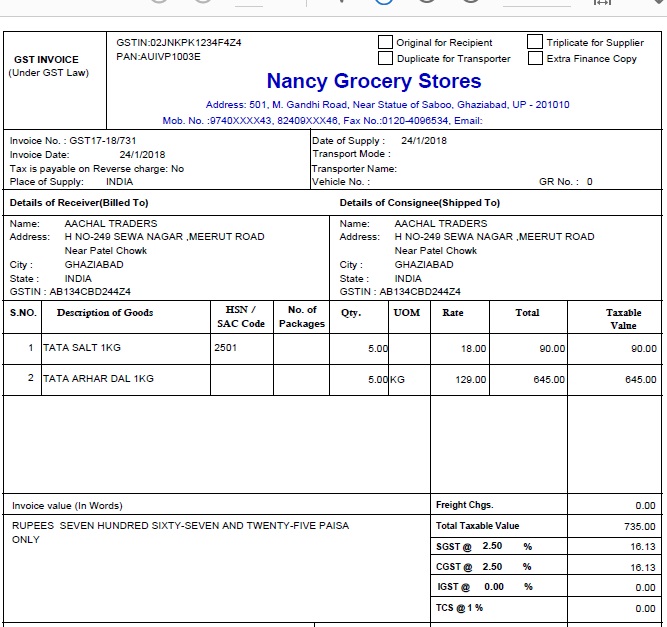Check the Original for Recipient box
This screenshot has width=667, height=627.
[x=385, y=42]
